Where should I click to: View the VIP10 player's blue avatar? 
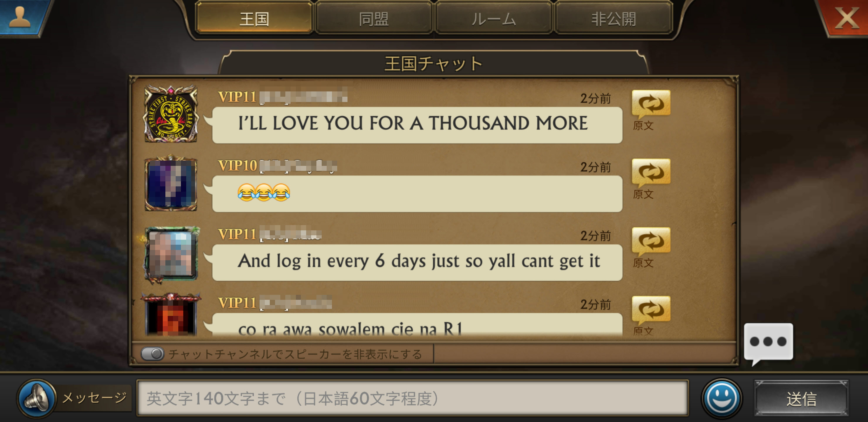(171, 183)
